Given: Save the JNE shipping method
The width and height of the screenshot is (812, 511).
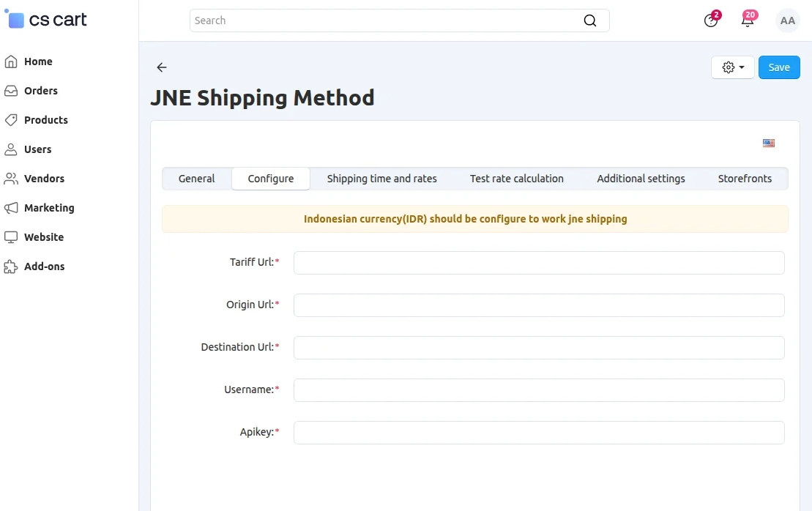Looking at the screenshot, I should 779,67.
